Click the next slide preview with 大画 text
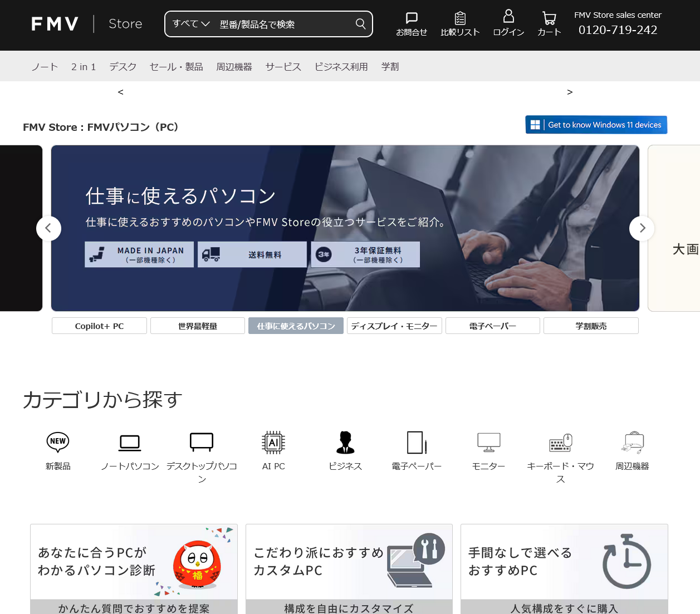 (x=674, y=228)
